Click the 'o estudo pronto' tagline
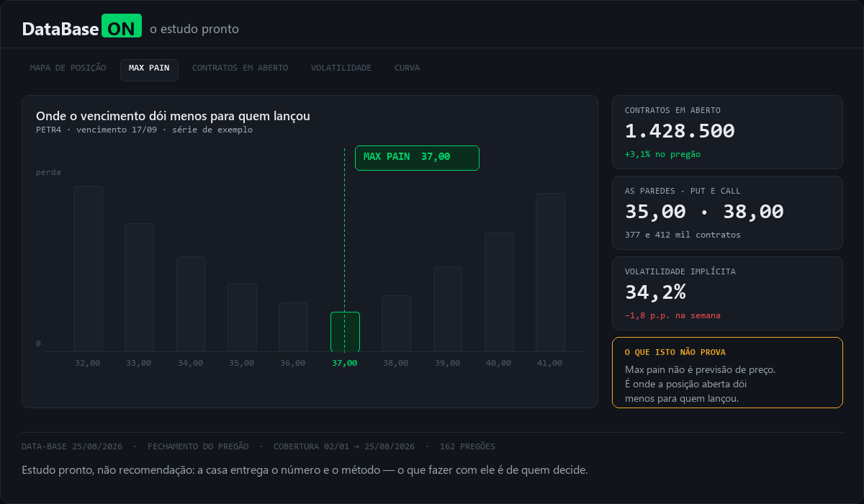The height and width of the screenshot is (504, 864). tap(194, 30)
